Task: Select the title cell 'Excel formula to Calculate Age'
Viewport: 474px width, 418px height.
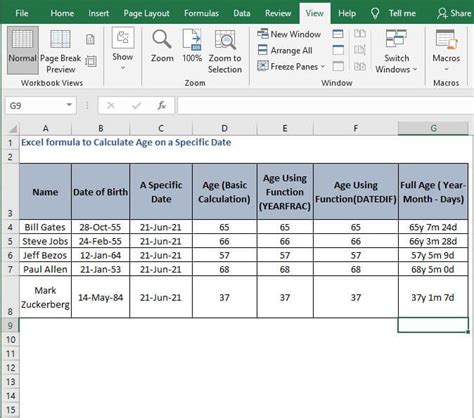Action: [x=126, y=142]
